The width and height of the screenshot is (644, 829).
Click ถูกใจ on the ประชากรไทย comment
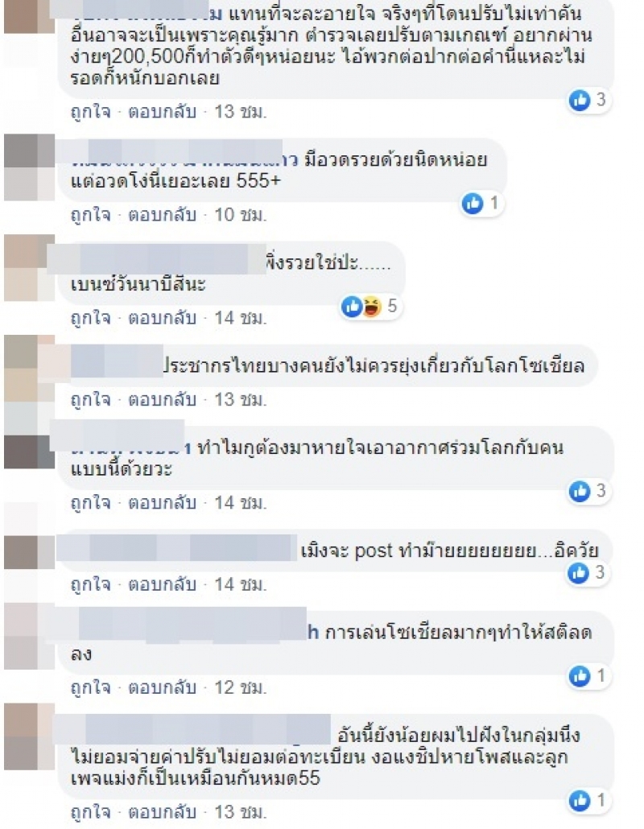pos(90,400)
